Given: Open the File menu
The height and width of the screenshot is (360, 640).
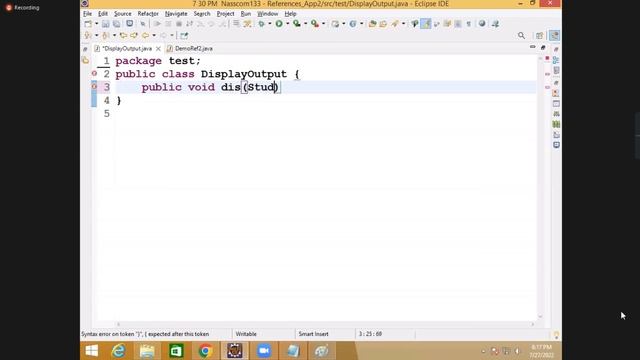Looking at the screenshot, I should 87,13.
